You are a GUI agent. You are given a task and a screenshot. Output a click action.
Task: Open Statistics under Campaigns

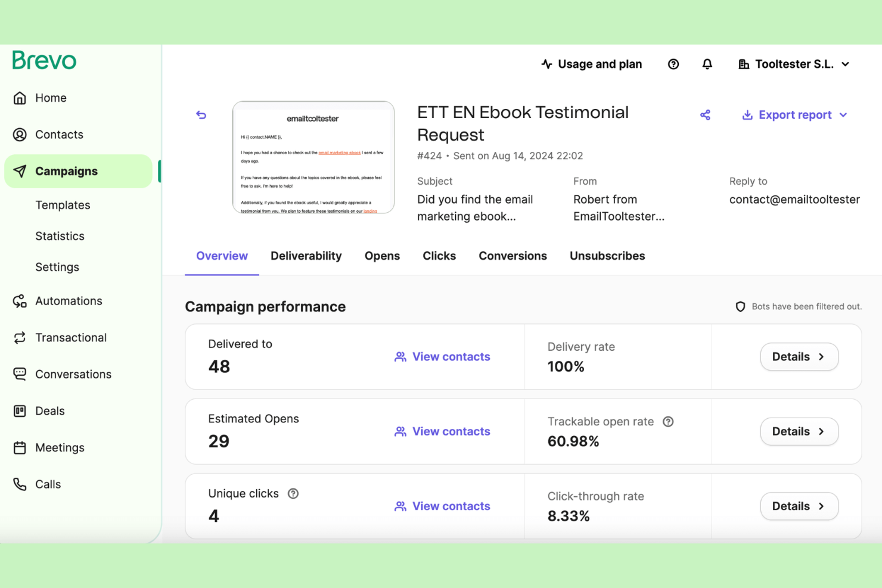pos(60,236)
